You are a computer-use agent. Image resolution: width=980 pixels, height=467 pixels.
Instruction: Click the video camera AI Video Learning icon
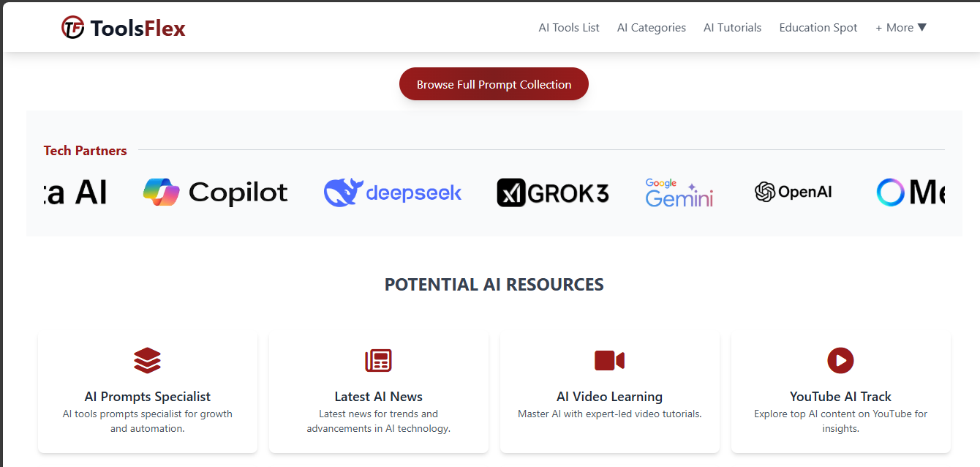coord(609,360)
